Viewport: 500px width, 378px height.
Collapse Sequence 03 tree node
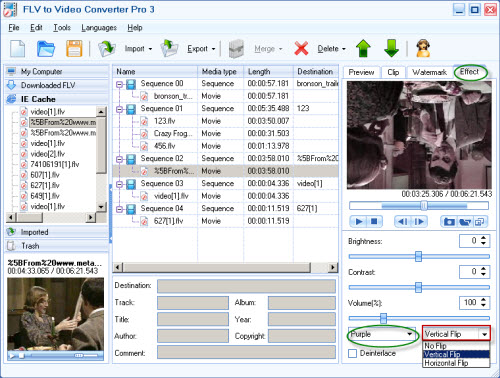(x=119, y=184)
